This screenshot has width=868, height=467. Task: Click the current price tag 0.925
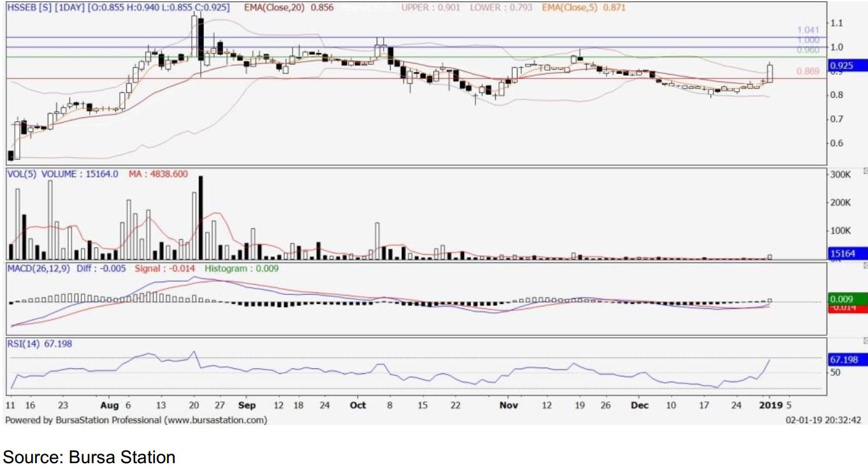pyautogui.click(x=847, y=65)
